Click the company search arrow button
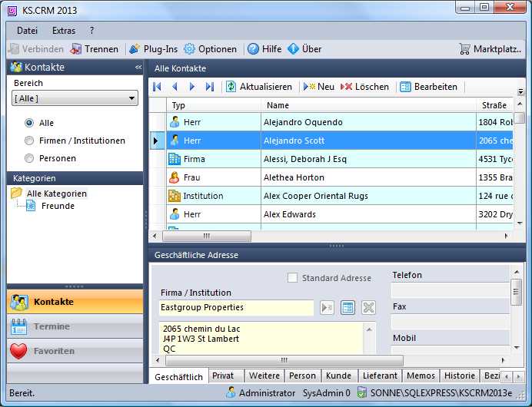Viewport: 532px width, 407px height. pos(327,308)
